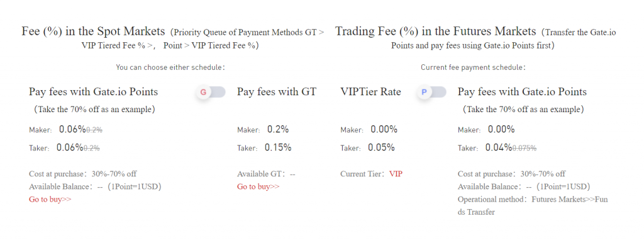Viewport: 644px width, 240px height.
Task: Select the Pay fees with GT heading
Action: point(277,91)
